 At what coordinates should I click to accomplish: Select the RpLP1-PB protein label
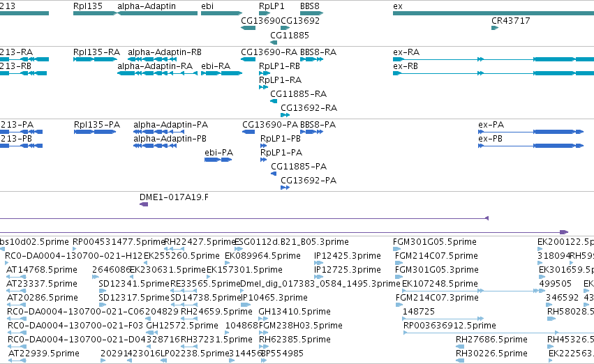point(281,139)
